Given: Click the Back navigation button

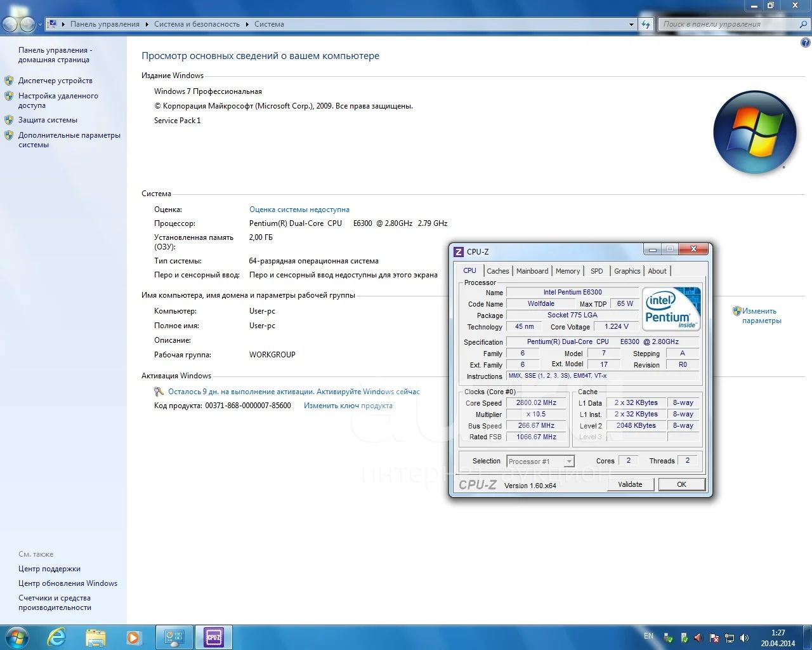Looking at the screenshot, I should [10, 24].
